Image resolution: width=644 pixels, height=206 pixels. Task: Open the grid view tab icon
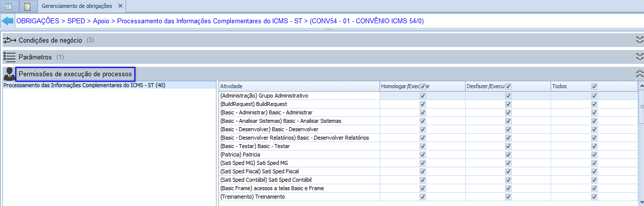[9, 6]
